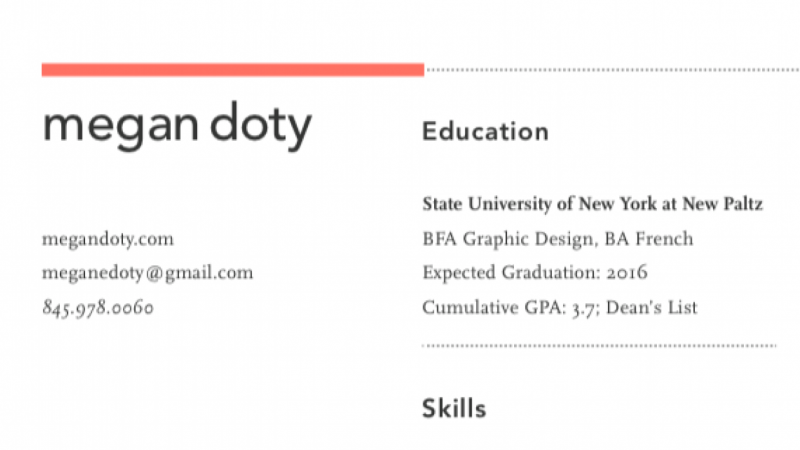Screen dimensions: 800x450
Task: Select the phone number 845.978.0060
Action: [x=98, y=307]
